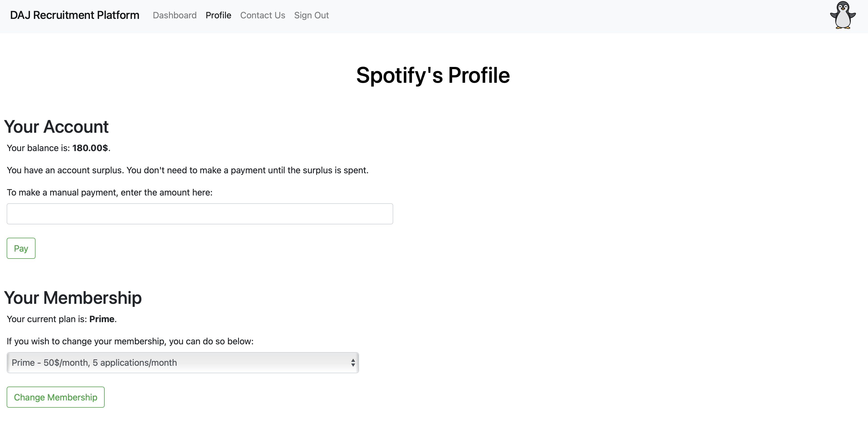Viewport: 868px width, 421px height.
Task: Open the Contact Us page
Action: pyautogui.click(x=263, y=15)
